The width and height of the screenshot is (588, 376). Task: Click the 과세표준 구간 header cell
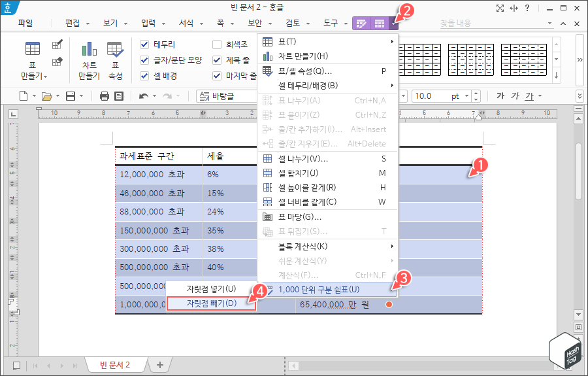point(159,156)
